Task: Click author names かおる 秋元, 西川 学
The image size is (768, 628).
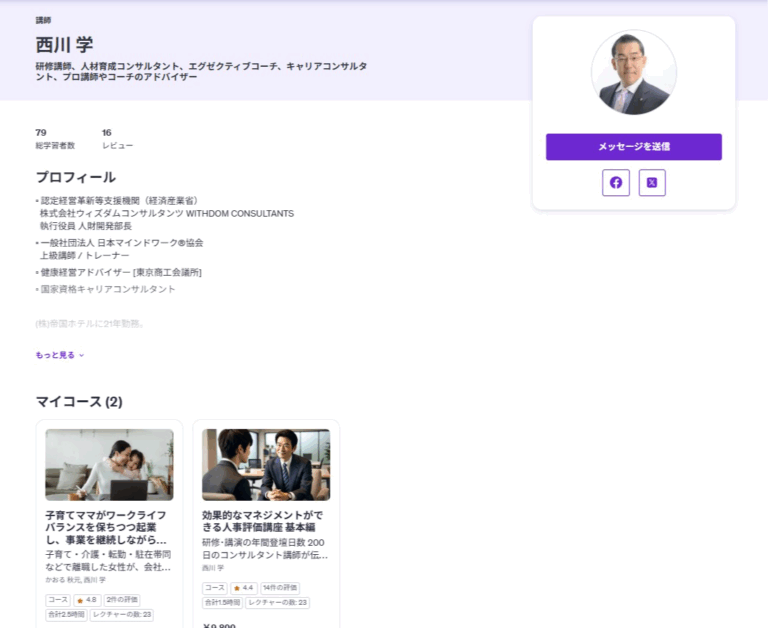Action: tap(75, 580)
